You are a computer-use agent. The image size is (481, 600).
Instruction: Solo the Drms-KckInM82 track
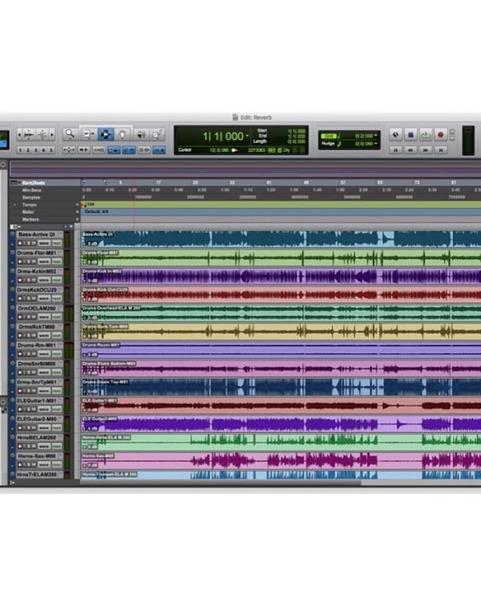pos(29,280)
